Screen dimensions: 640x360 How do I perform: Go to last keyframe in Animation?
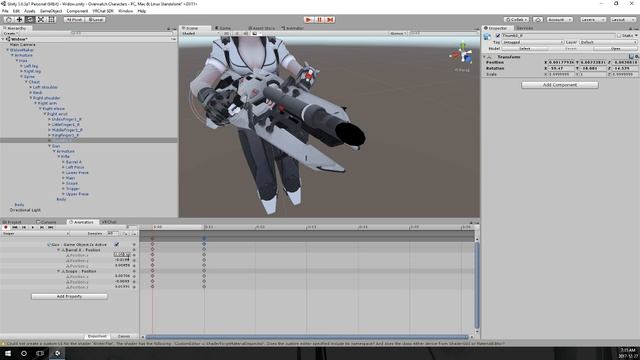tap(51, 227)
